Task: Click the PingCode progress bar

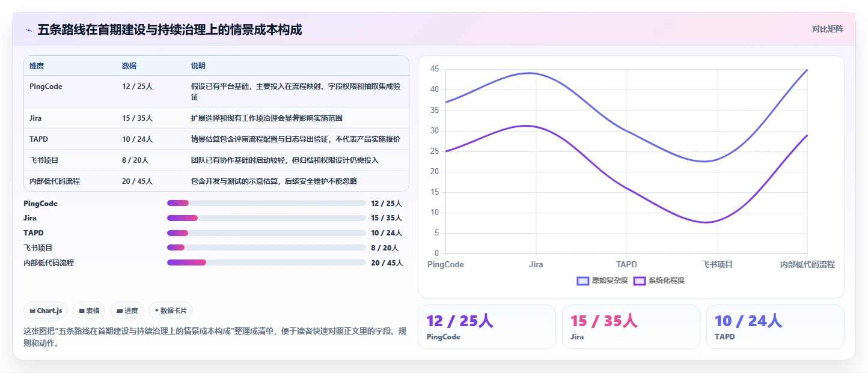Action: pos(266,203)
